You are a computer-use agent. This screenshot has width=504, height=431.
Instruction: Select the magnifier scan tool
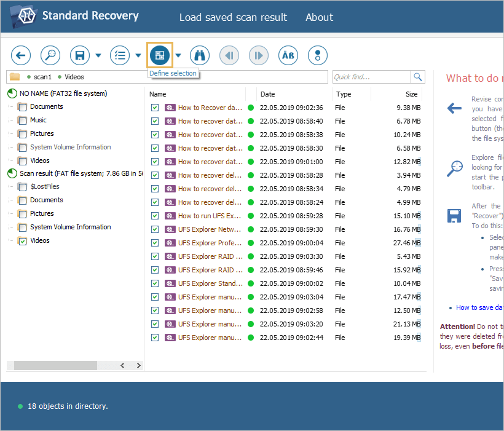(50, 55)
